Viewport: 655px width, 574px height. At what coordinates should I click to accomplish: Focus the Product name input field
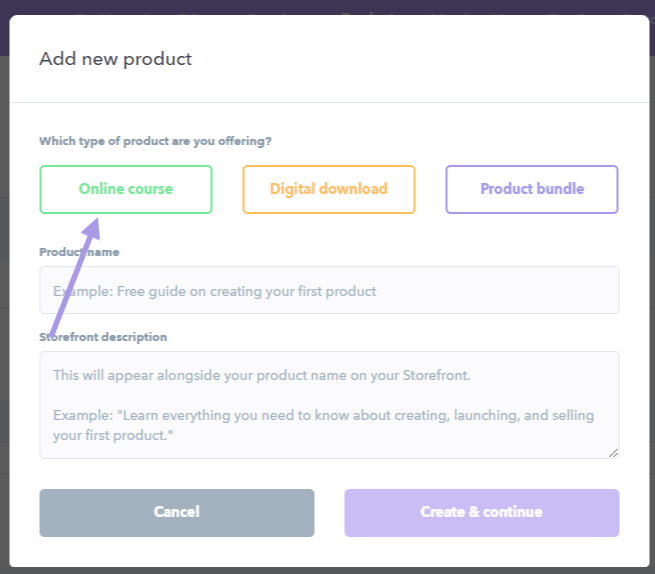329,290
